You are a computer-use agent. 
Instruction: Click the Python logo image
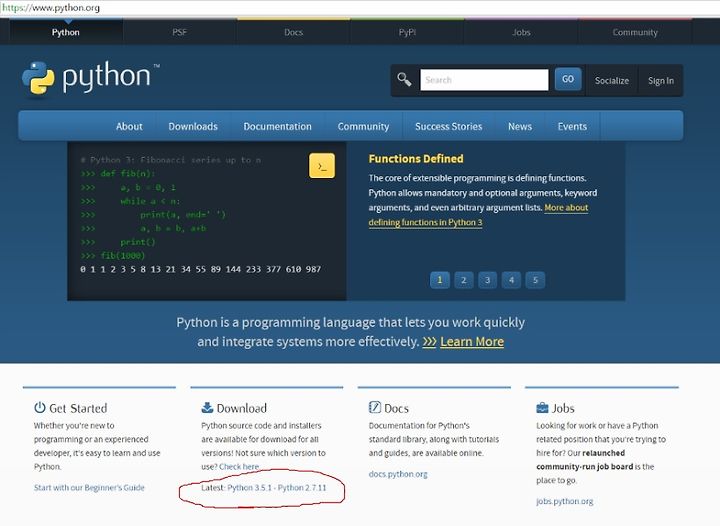[x=90, y=78]
